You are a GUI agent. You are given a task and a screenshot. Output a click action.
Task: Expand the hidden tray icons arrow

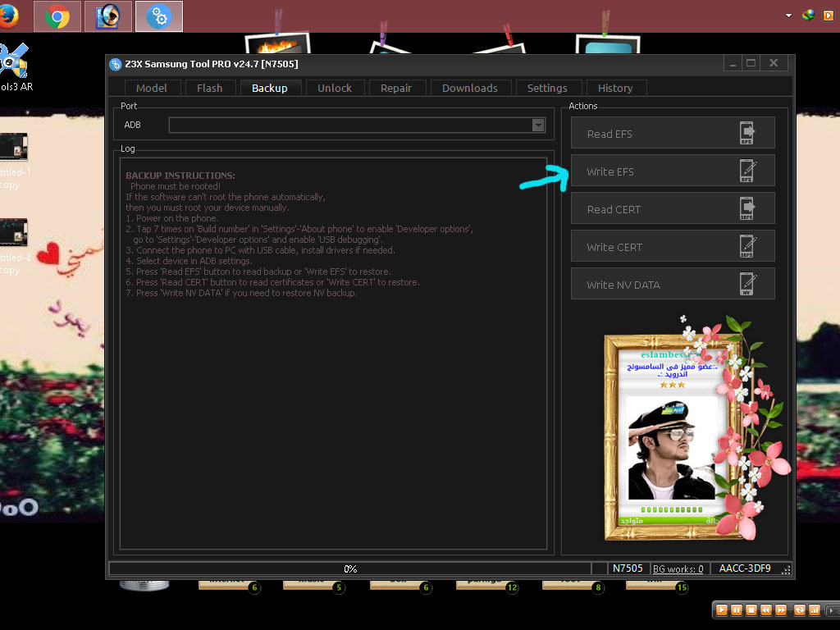coord(788,16)
